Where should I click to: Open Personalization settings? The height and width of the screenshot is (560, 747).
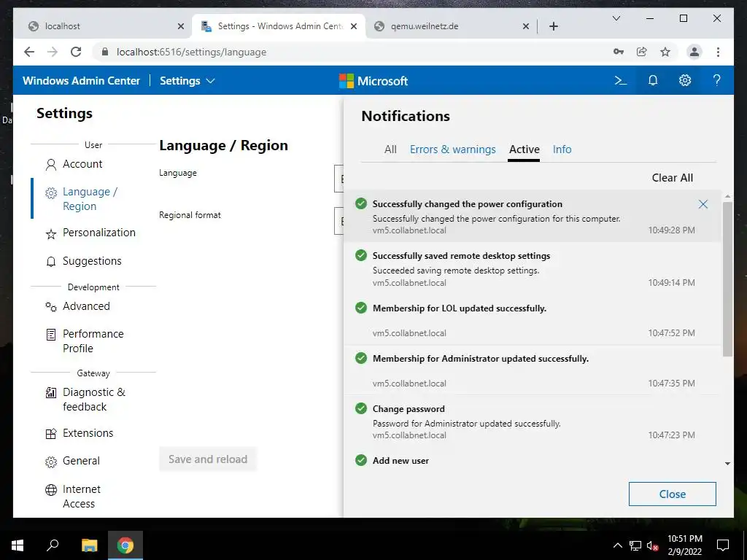point(99,233)
